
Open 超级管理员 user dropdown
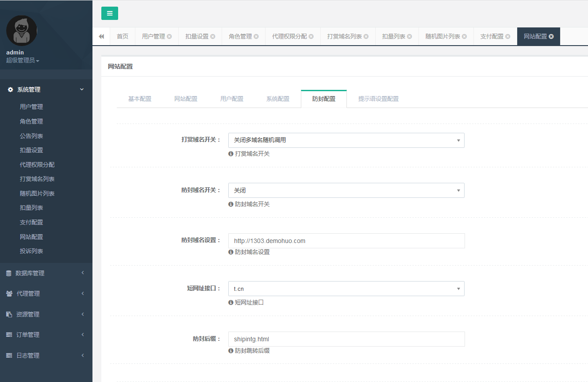(23, 60)
